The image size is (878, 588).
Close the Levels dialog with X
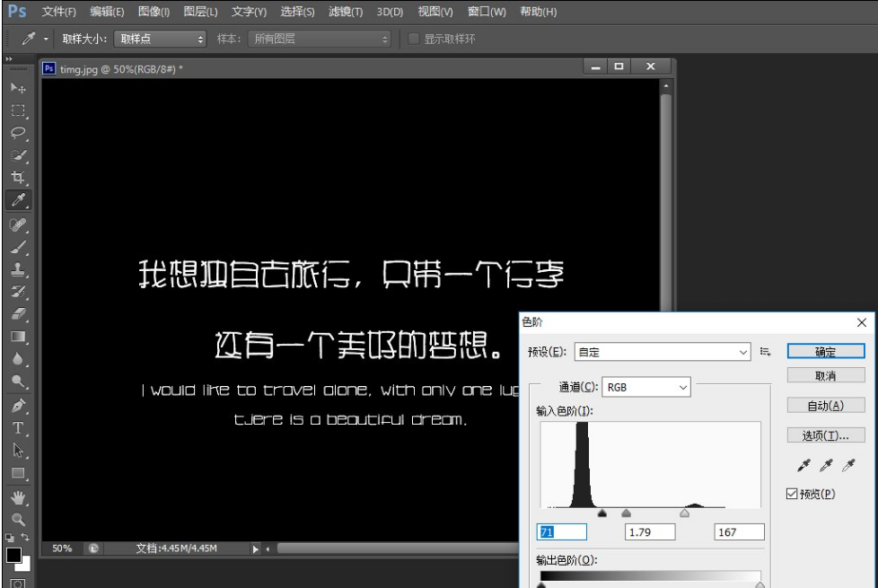[862, 322]
